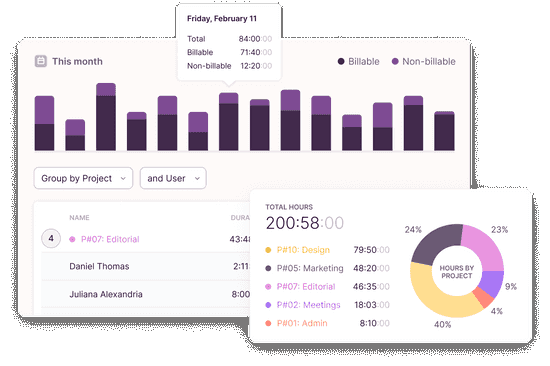Click the calendar icon beside This month

(x=41, y=61)
